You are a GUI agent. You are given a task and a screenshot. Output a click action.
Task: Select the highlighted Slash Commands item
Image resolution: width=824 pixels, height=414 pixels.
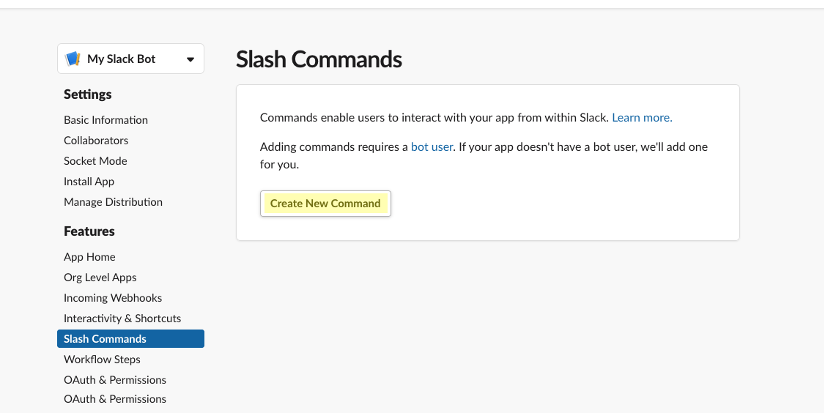[x=131, y=339]
